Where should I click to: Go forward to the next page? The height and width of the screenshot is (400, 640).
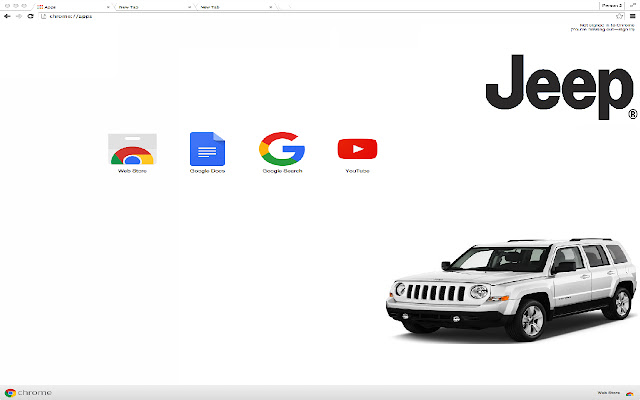[19, 16]
